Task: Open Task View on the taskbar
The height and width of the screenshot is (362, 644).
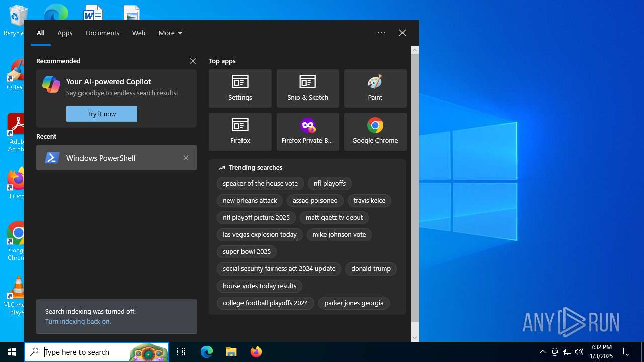Action: [x=181, y=352]
